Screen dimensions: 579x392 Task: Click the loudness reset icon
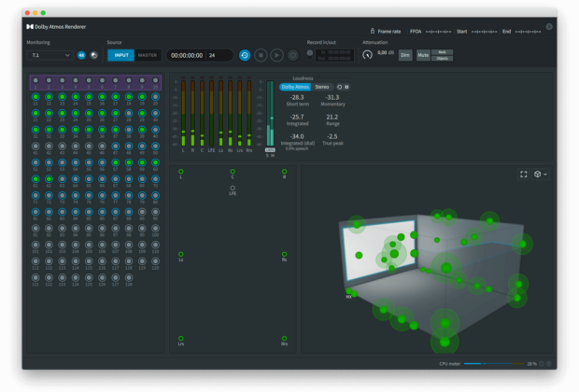(339, 87)
